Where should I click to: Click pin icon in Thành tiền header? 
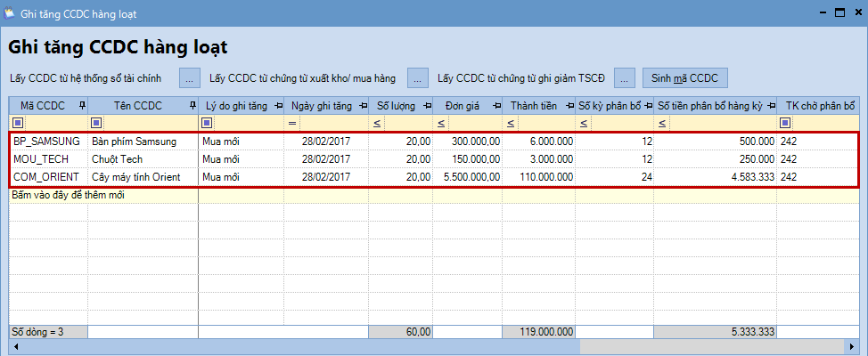click(569, 106)
